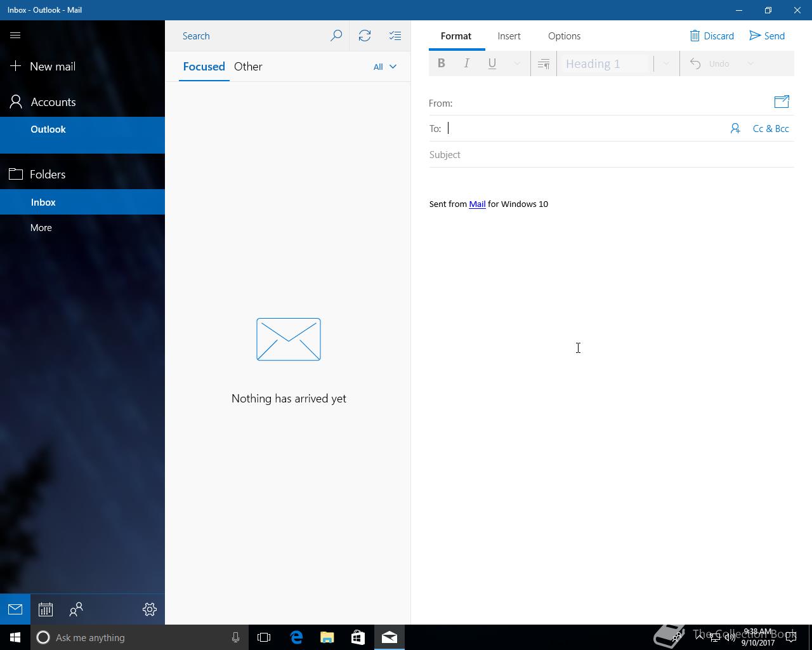Switch to the Other tab

coord(248,66)
